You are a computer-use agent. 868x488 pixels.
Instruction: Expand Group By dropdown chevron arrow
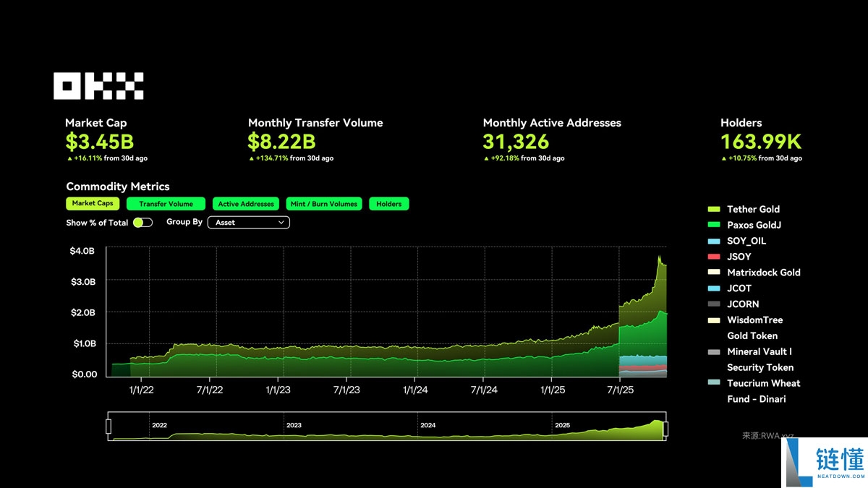[x=281, y=223]
